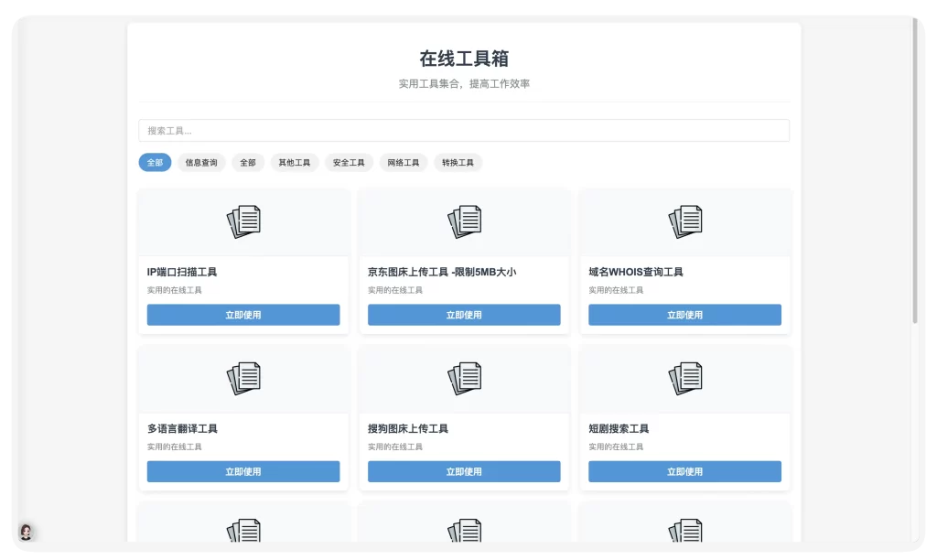Click the 域名WHOIS查询工具 document icon

click(x=684, y=221)
